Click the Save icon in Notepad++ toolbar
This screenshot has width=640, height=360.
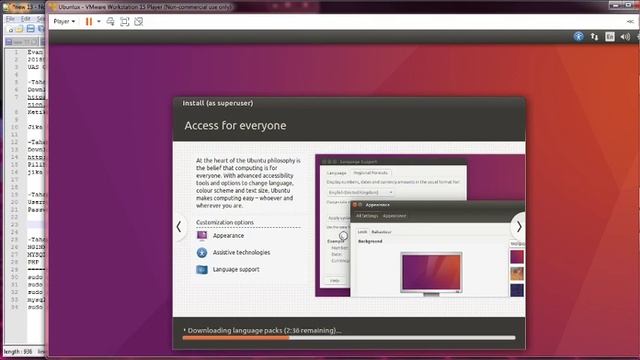pos(30,29)
